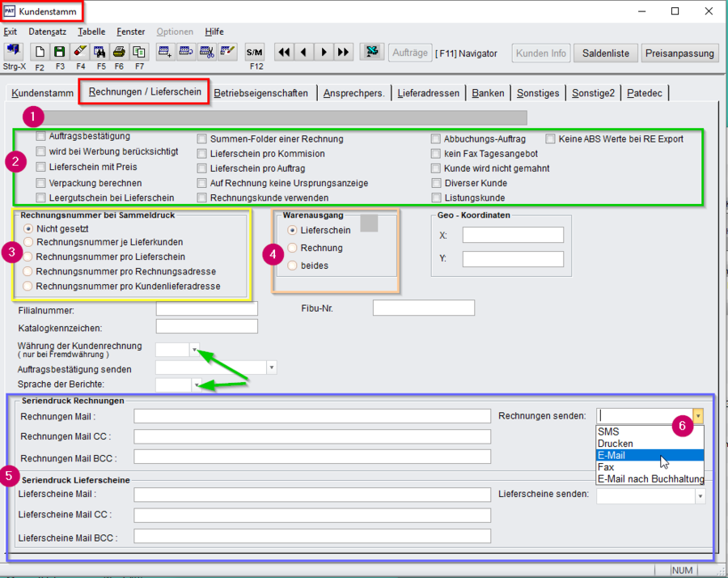Enable the Lieferschein mit Preis checkbox
The width and height of the screenshot is (728, 578).
[x=41, y=168]
